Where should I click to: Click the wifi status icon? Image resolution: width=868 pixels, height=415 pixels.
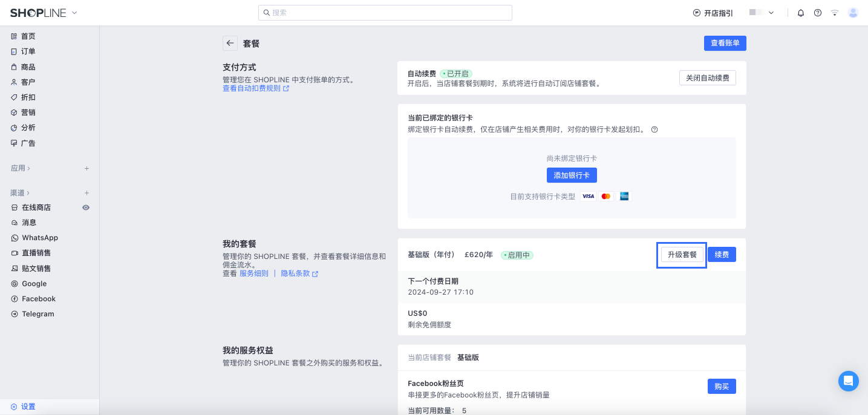[835, 13]
